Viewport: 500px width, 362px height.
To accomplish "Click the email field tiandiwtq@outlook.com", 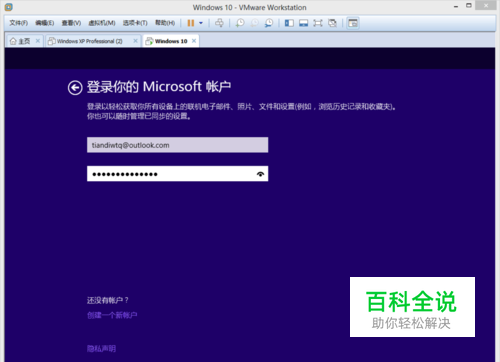I will [x=177, y=145].
